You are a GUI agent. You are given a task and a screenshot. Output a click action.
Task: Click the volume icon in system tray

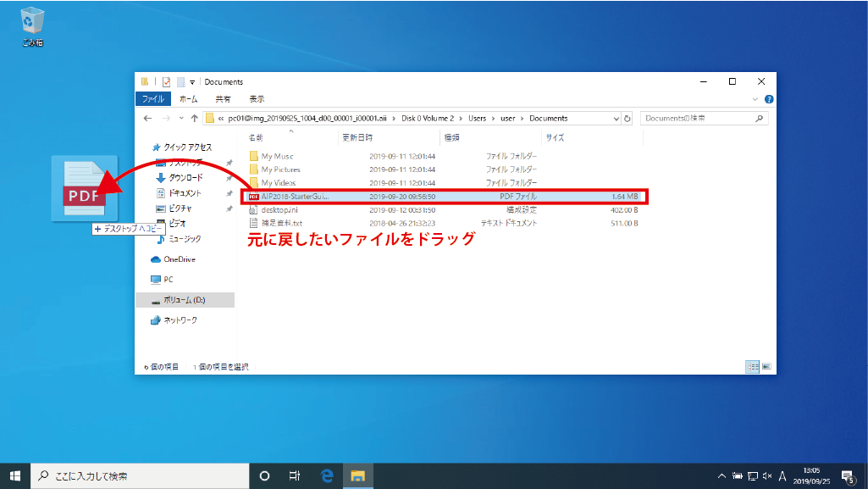coord(766,475)
